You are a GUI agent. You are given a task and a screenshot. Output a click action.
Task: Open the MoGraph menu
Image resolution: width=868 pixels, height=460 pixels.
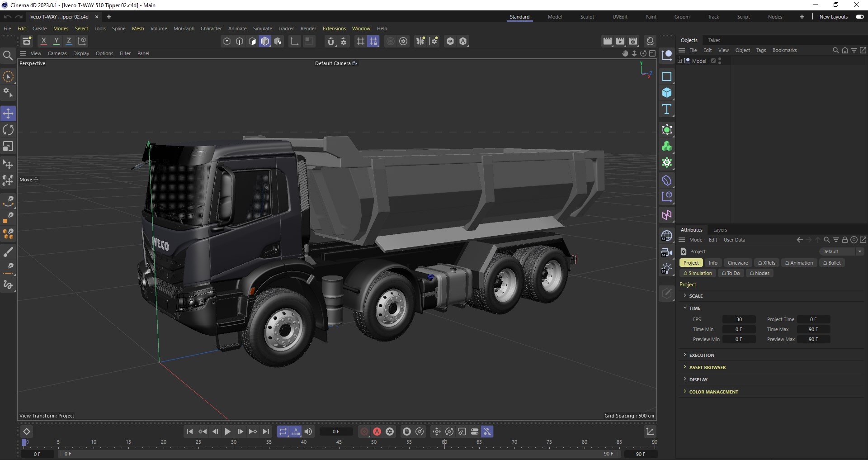tap(184, 28)
